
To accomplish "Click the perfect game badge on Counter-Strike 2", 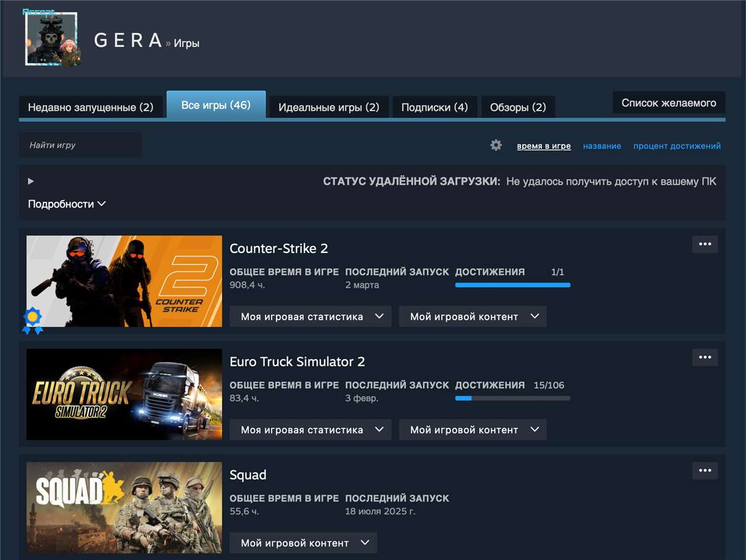I will click(34, 319).
